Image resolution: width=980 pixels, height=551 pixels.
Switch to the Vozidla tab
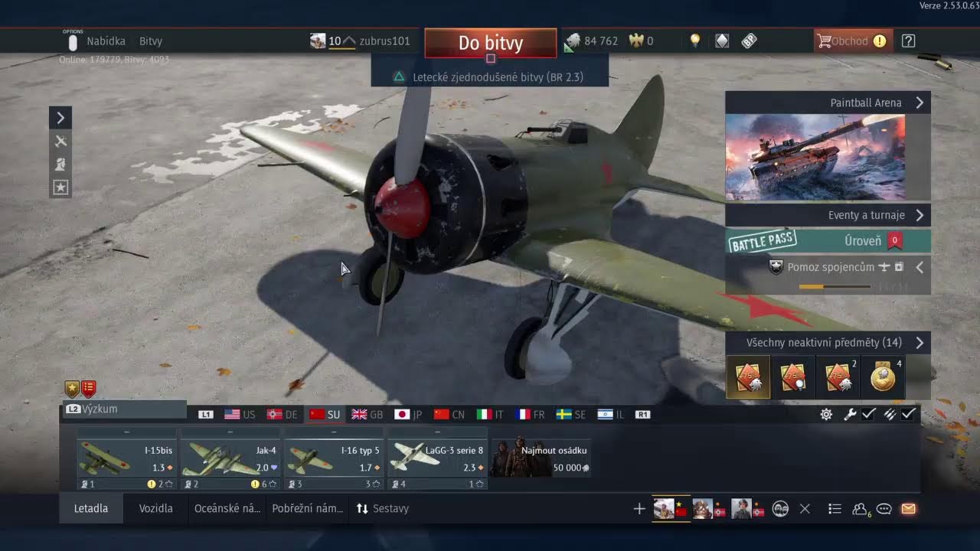(155, 508)
